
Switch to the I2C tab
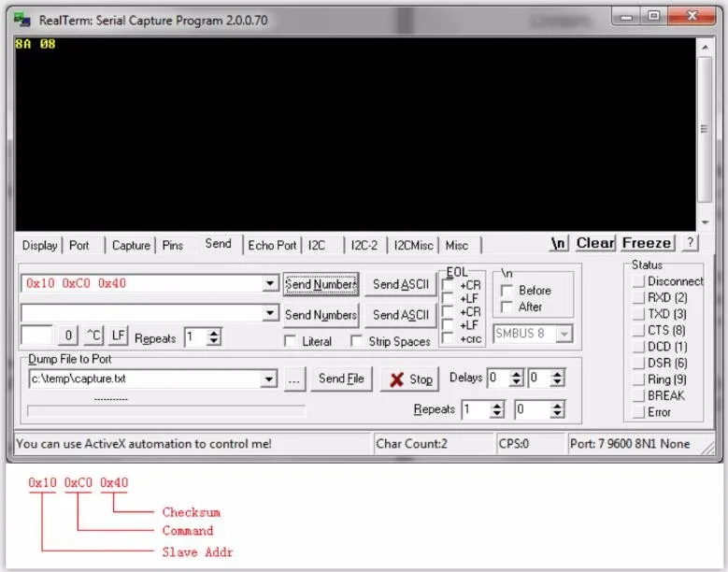click(x=317, y=245)
